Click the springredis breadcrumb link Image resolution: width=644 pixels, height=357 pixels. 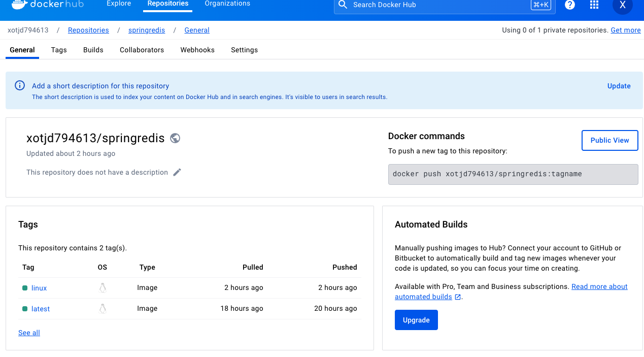(147, 30)
